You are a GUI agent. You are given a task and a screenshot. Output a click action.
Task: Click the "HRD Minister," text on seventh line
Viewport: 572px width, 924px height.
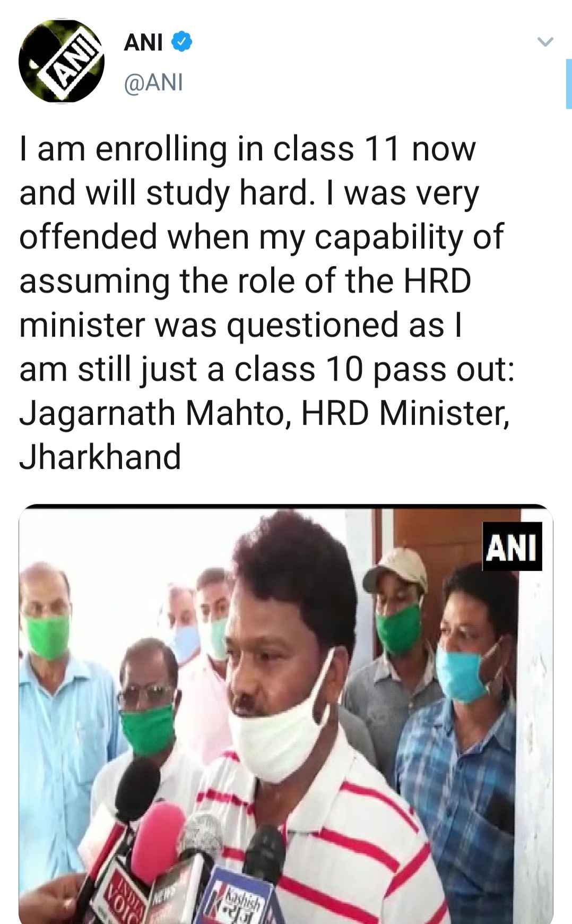click(405, 413)
